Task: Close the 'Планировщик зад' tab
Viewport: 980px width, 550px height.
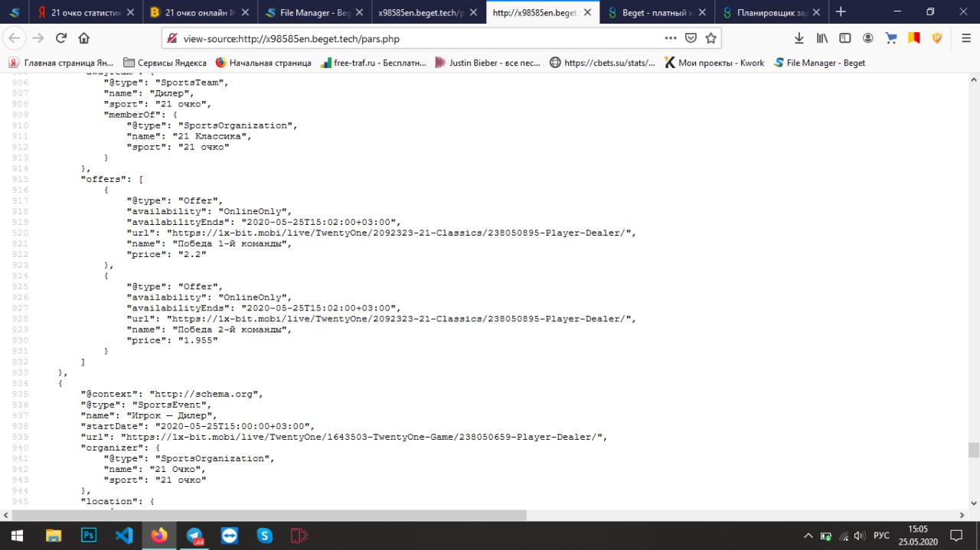Action: [816, 12]
